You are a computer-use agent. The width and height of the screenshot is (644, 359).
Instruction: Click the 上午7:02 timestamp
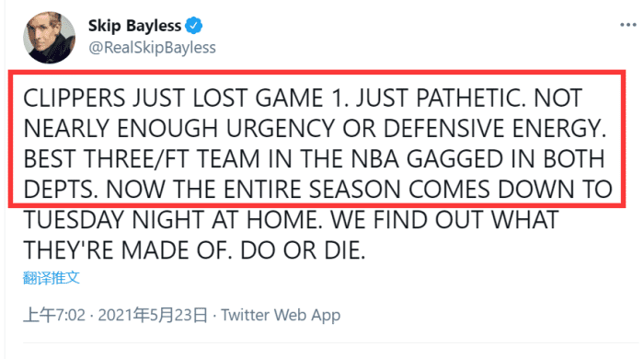click(x=54, y=315)
